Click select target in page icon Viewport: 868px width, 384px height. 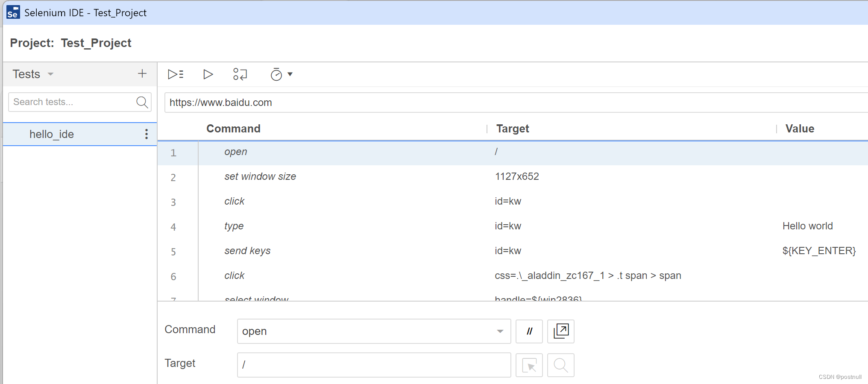pos(529,365)
